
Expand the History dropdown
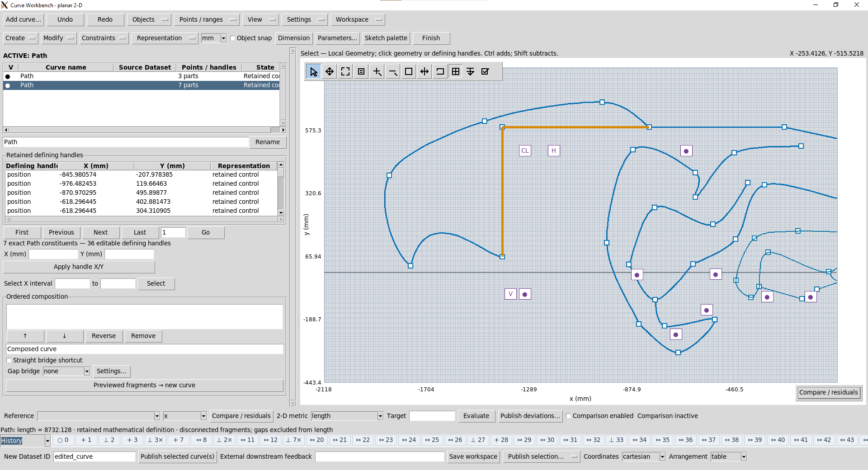click(x=47, y=441)
